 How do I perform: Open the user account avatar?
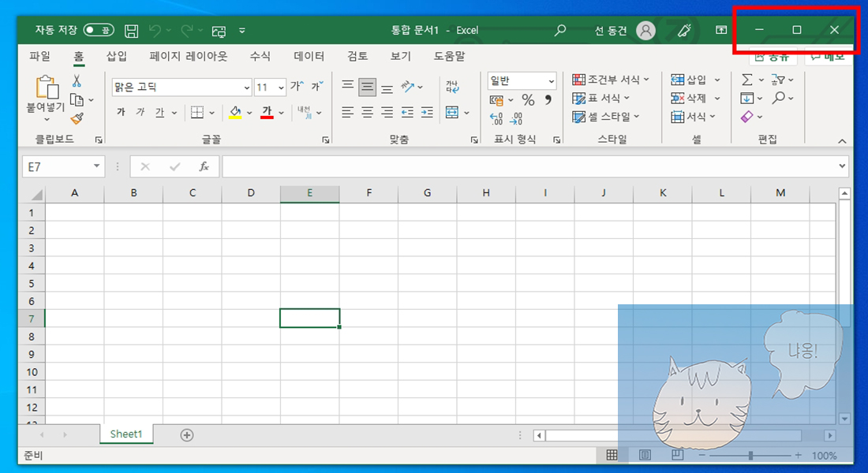(645, 30)
